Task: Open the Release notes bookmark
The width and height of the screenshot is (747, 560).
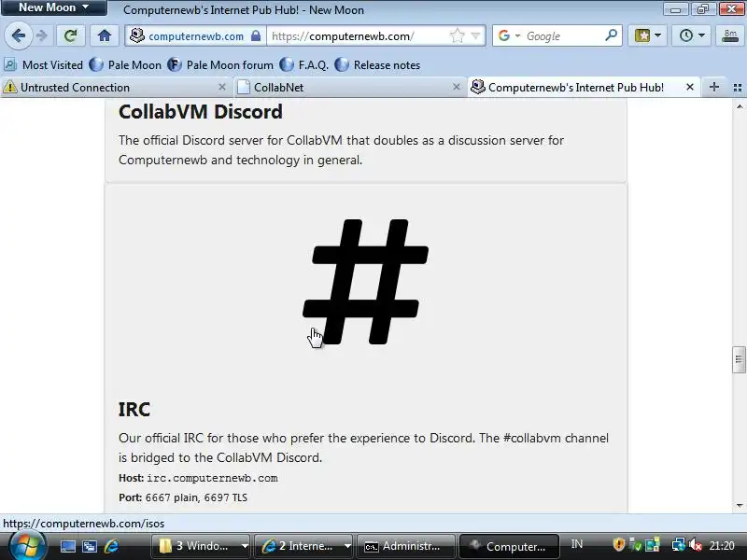Action: [x=377, y=64]
